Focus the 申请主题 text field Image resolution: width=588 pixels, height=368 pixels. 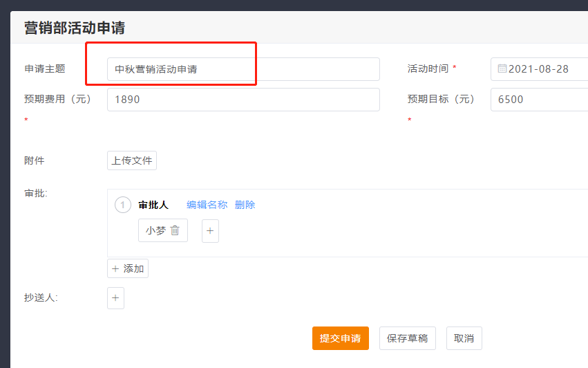243,69
